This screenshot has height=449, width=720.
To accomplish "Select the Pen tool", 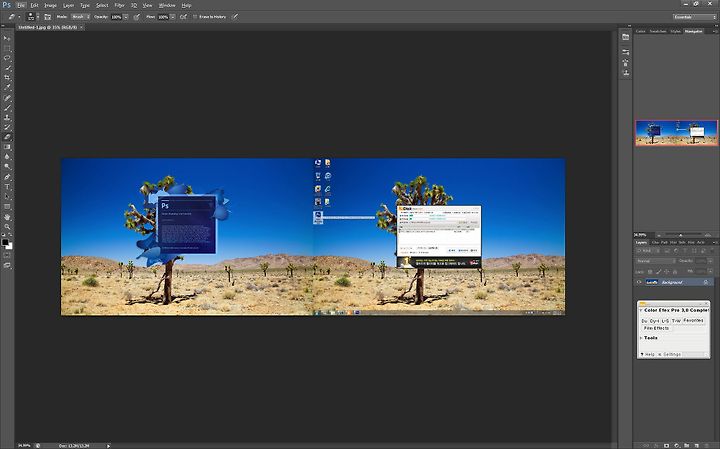I will pyautogui.click(x=7, y=177).
